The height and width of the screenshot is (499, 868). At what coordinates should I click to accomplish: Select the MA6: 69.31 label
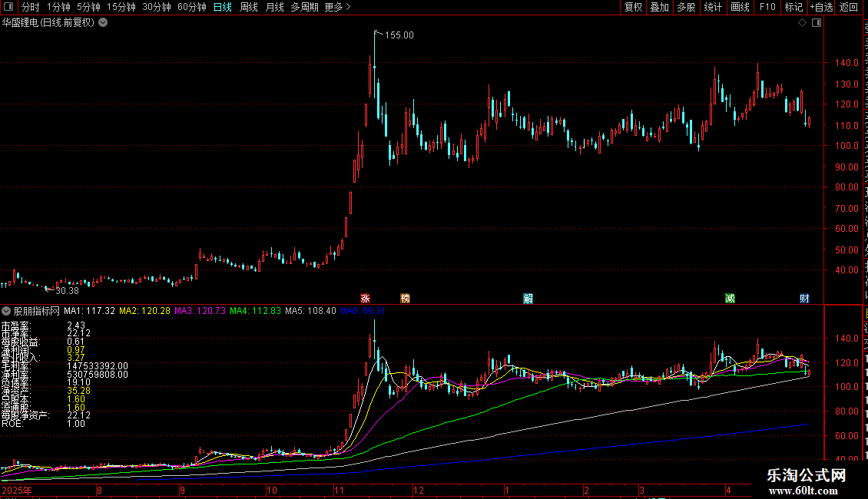[363, 311]
